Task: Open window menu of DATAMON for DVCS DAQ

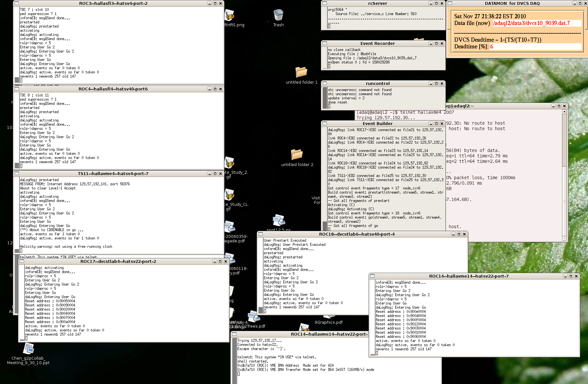Action: tap(450, 3)
